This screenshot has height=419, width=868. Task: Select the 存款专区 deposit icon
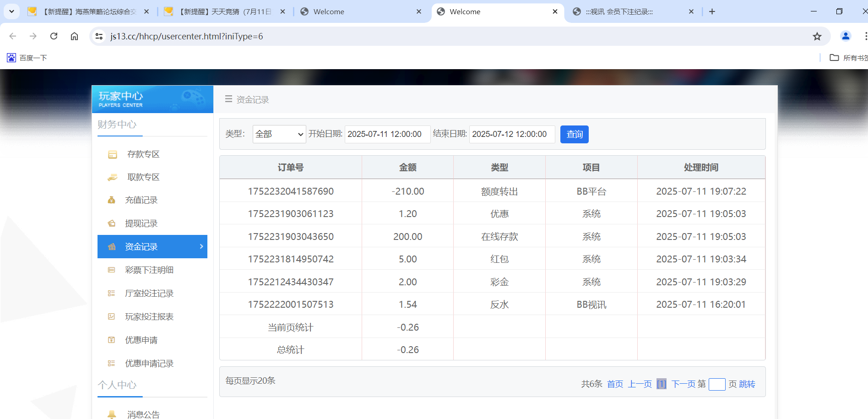112,154
